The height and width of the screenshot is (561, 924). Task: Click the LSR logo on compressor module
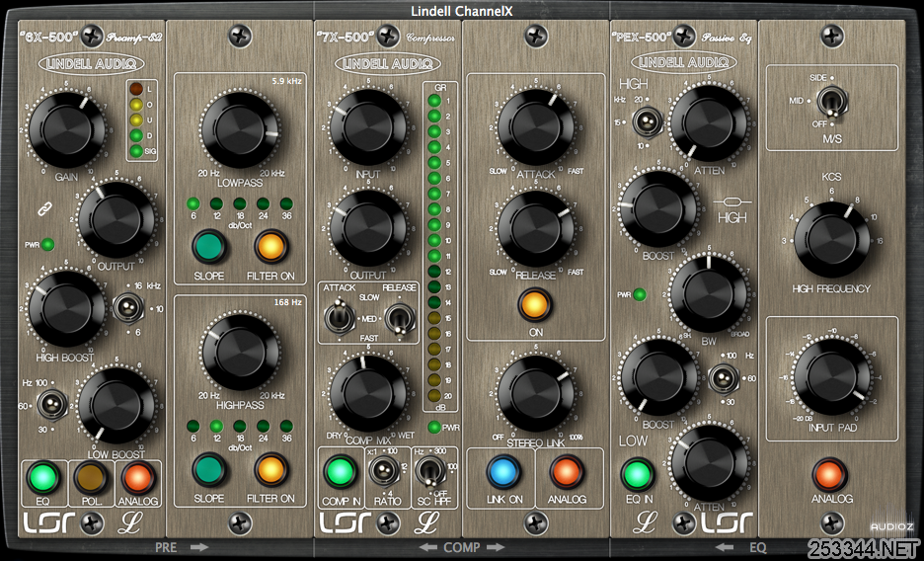345,522
